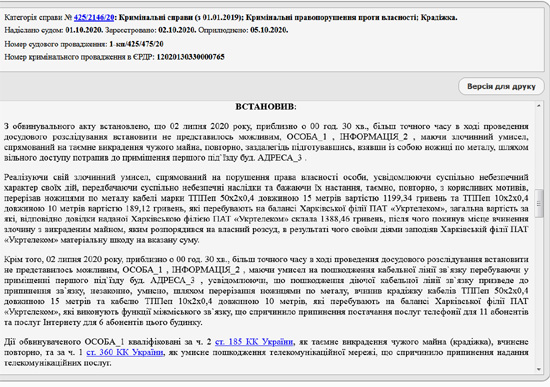Click the paragraph starting with З обвинувального акту
The height and width of the screenshot is (387, 550).
(266, 142)
